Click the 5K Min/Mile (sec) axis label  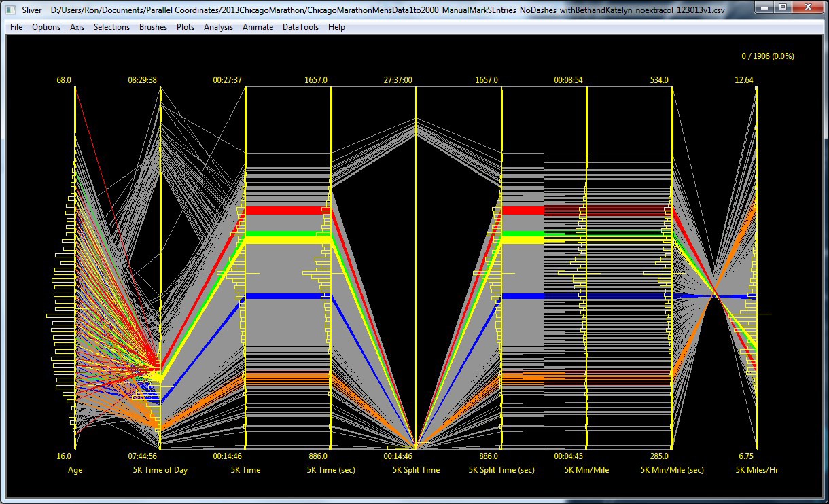click(x=672, y=470)
